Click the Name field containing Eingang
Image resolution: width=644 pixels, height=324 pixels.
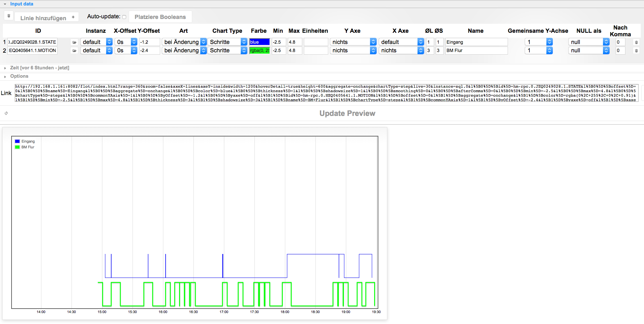pyautogui.click(x=477, y=42)
